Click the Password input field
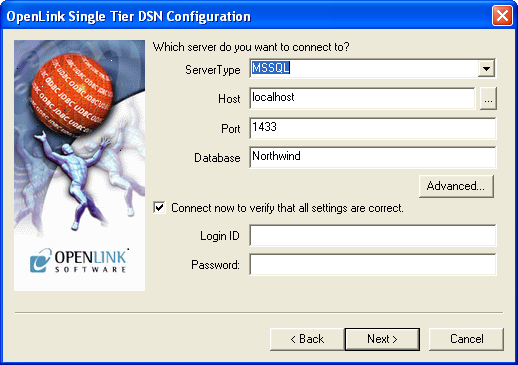The width and height of the screenshot is (518, 365). point(373,265)
